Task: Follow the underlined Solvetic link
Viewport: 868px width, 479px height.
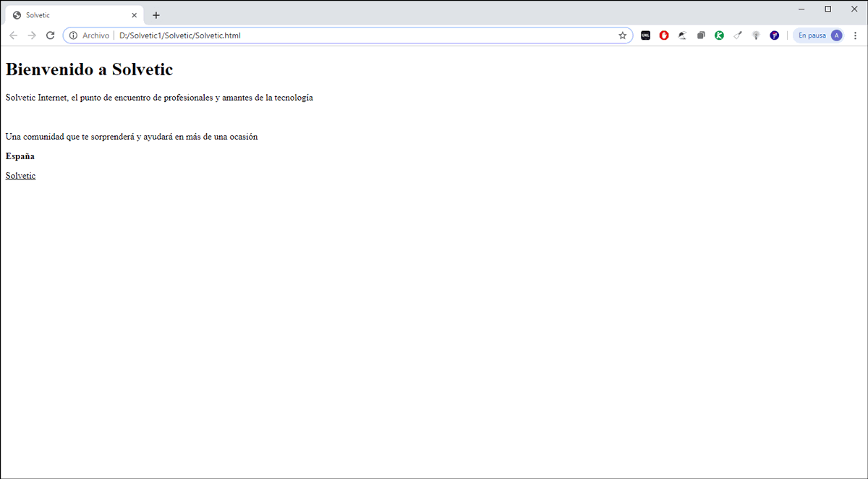Action: [20, 176]
